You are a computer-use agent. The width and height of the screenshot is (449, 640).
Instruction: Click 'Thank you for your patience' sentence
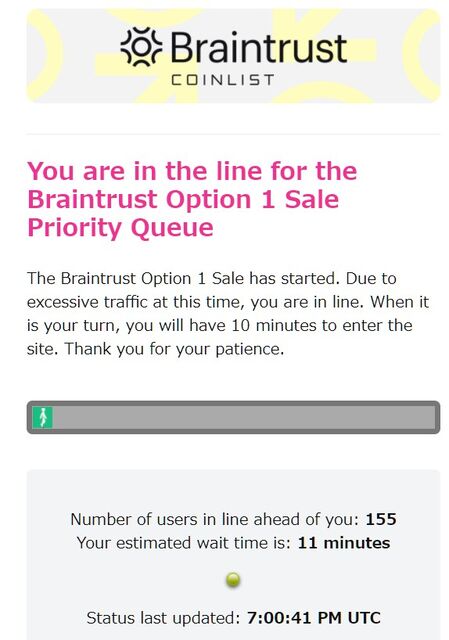click(x=174, y=349)
